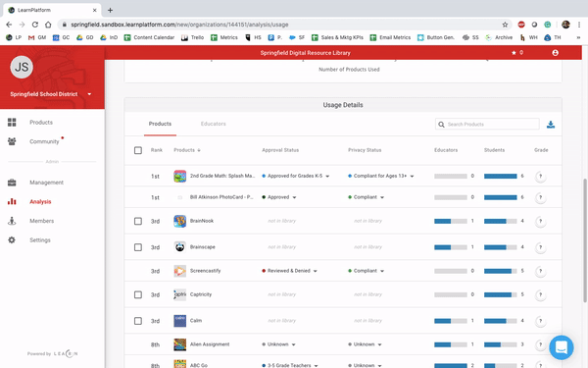Image resolution: width=588 pixels, height=368 pixels.
Task: Open the Products section in sidebar
Action: [x=41, y=123]
